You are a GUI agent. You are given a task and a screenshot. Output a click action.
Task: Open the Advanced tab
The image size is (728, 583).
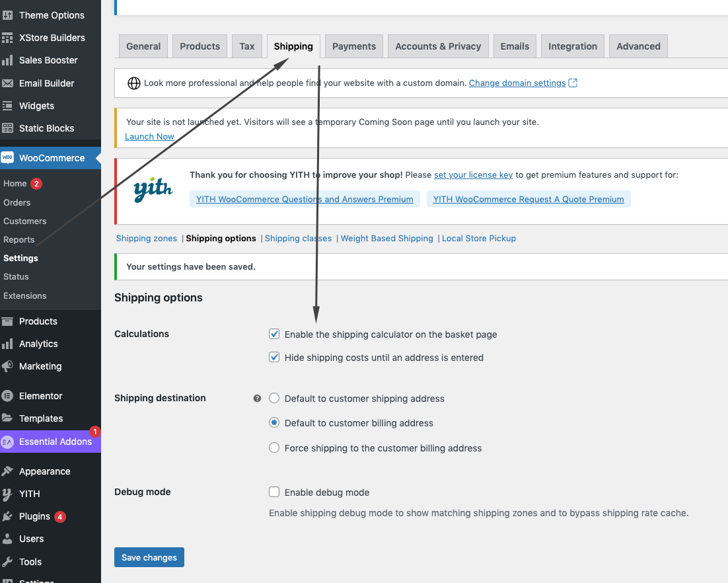638,46
